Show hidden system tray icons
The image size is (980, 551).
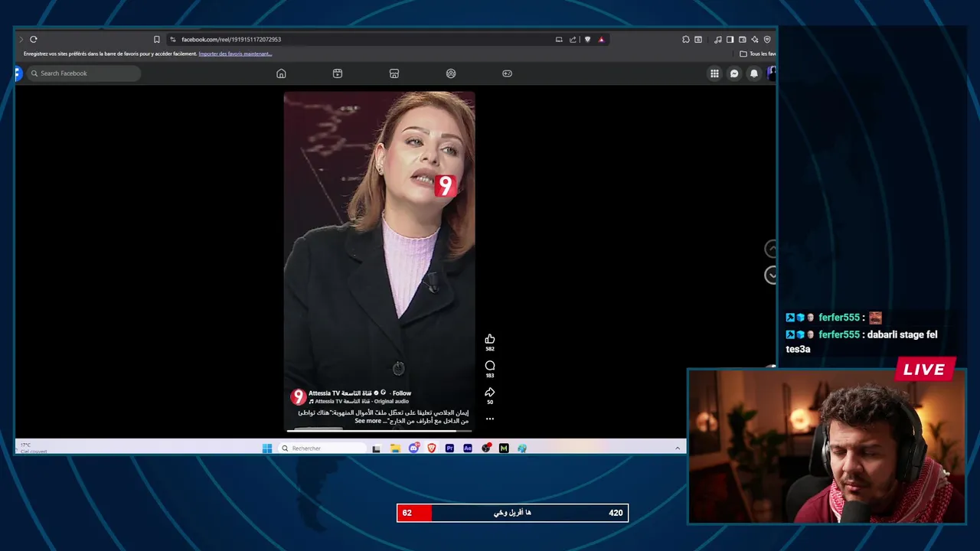click(x=678, y=448)
